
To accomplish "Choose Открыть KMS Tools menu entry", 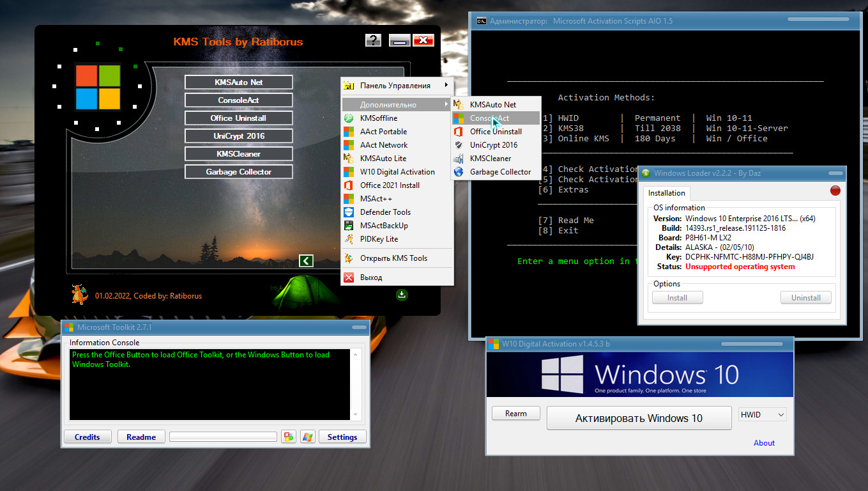I will [397, 258].
